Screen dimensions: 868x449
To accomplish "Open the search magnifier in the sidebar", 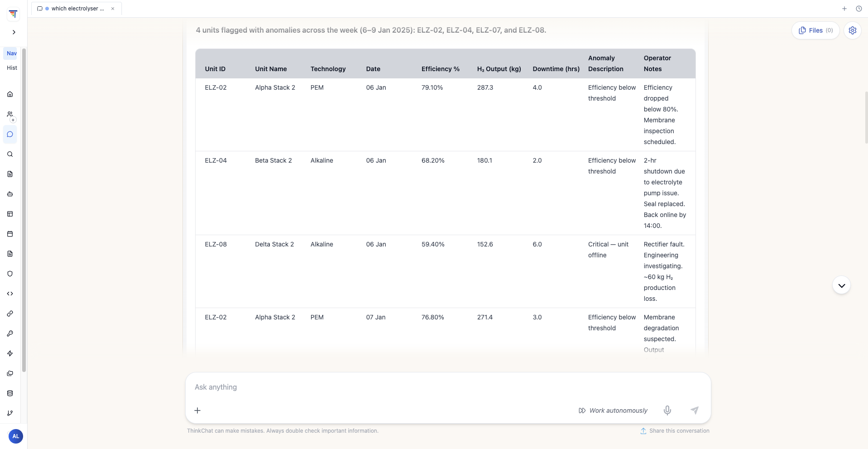I will coord(10,154).
